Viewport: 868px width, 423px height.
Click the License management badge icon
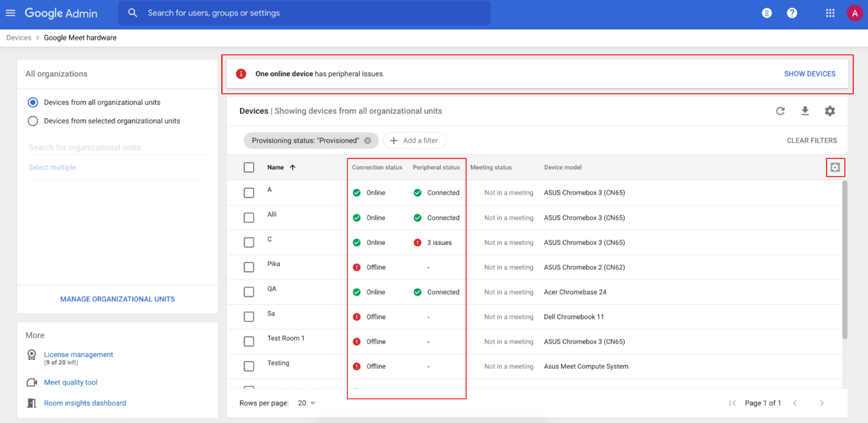click(32, 355)
